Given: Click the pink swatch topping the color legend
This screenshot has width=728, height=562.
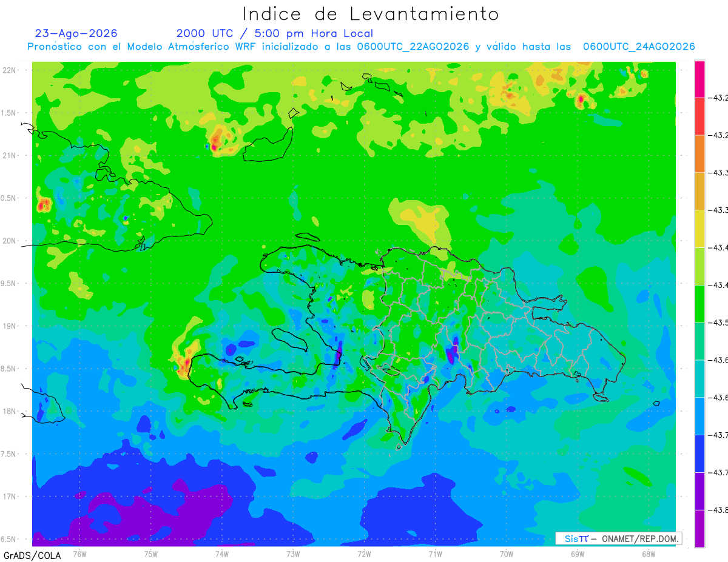Looking at the screenshot, I should click(x=699, y=79).
